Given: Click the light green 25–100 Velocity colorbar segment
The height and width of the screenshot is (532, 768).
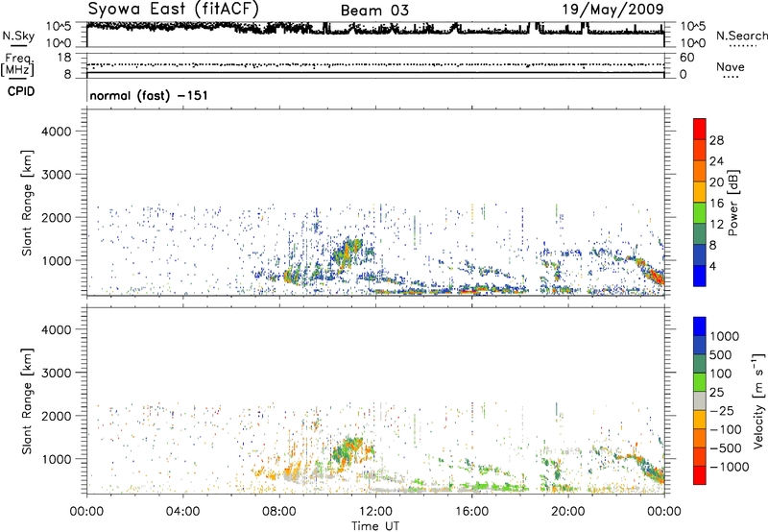Looking at the screenshot, I should pos(700,382).
